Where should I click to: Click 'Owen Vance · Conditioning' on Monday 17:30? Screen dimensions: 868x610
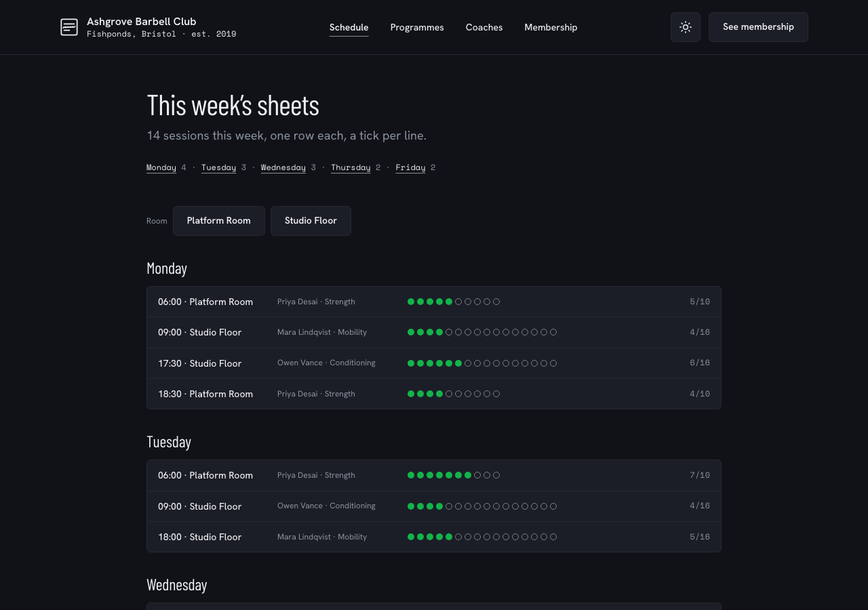[x=326, y=363]
